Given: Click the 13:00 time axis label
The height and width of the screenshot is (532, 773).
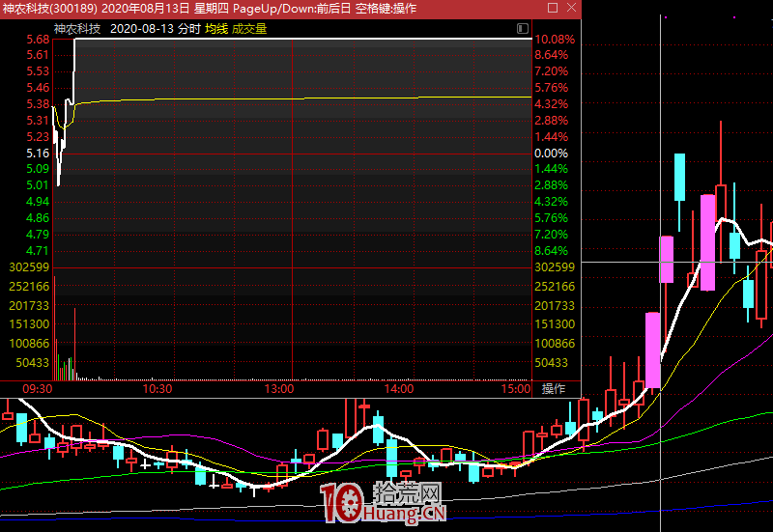Looking at the screenshot, I should click(x=279, y=389).
